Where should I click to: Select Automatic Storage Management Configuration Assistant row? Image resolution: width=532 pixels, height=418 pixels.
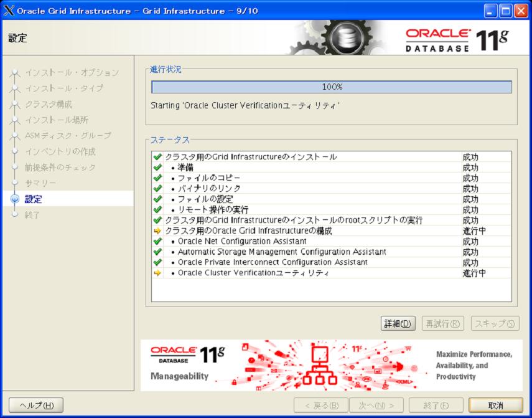click(x=282, y=252)
